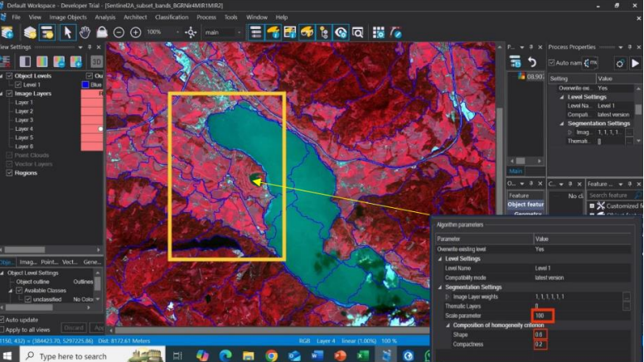Open File Explorer from the taskbar

pyautogui.click(x=248, y=355)
